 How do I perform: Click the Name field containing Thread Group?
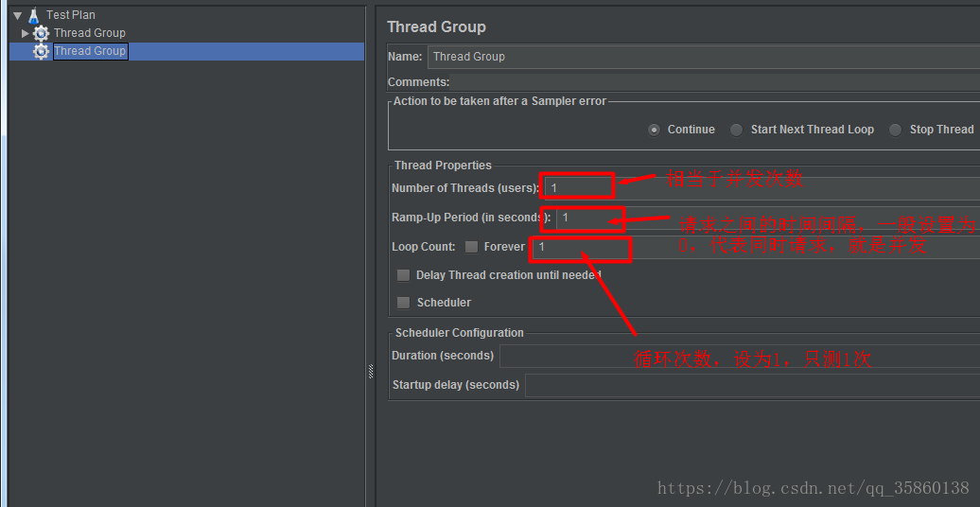[x=704, y=57]
